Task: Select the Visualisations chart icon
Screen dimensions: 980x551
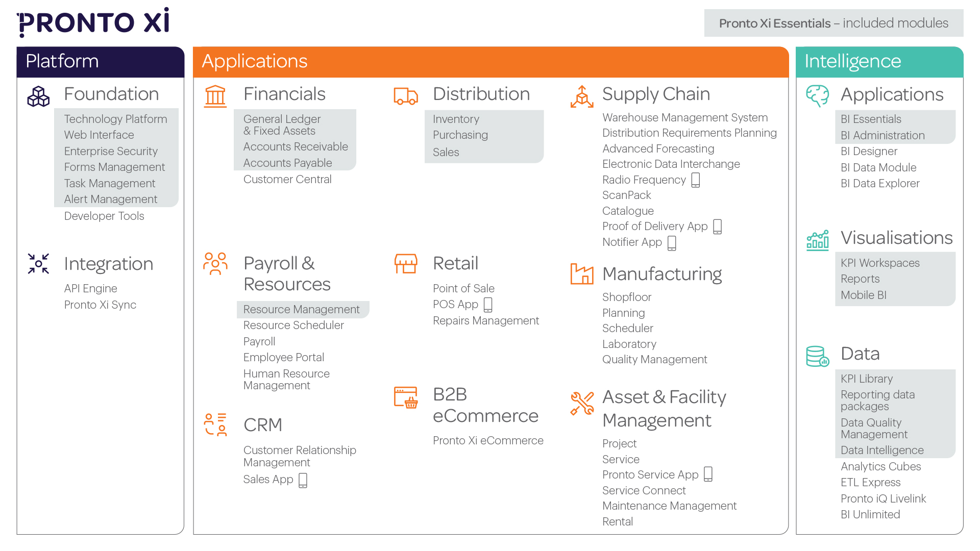Action: coord(817,240)
